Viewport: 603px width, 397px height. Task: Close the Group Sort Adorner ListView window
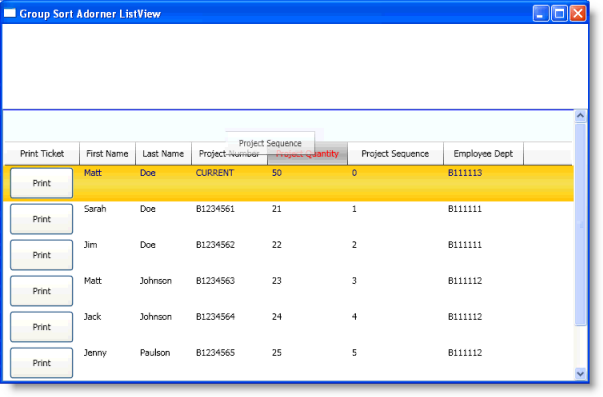(578, 14)
